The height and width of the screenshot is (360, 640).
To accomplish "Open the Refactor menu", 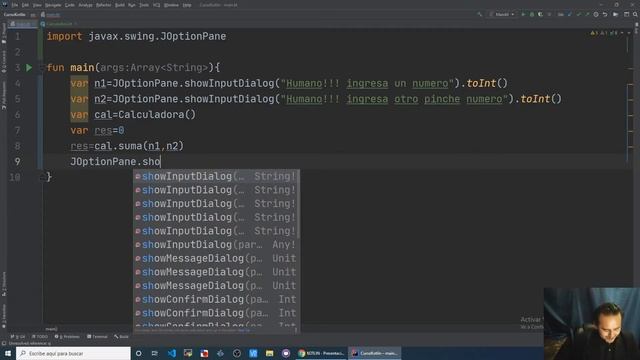I will coord(103,5).
